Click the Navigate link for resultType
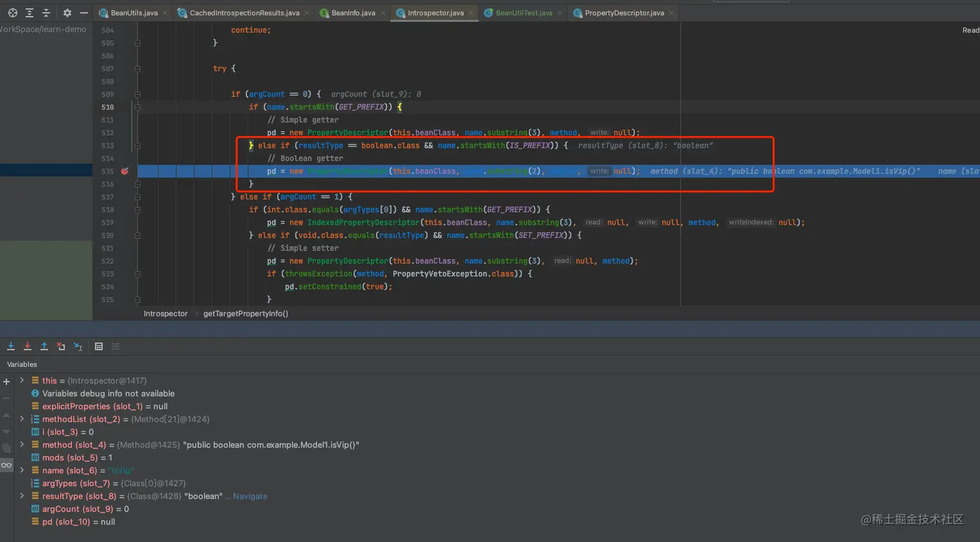 pos(250,496)
